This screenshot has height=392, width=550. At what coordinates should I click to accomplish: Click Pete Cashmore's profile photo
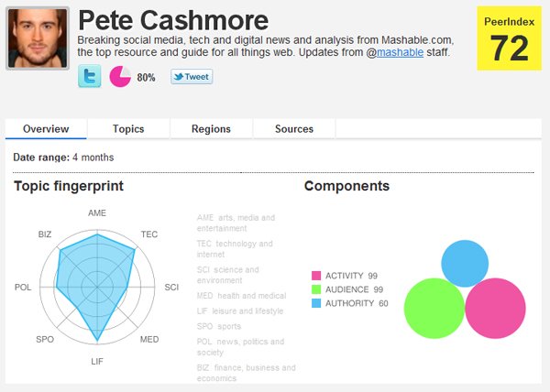coord(38,38)
